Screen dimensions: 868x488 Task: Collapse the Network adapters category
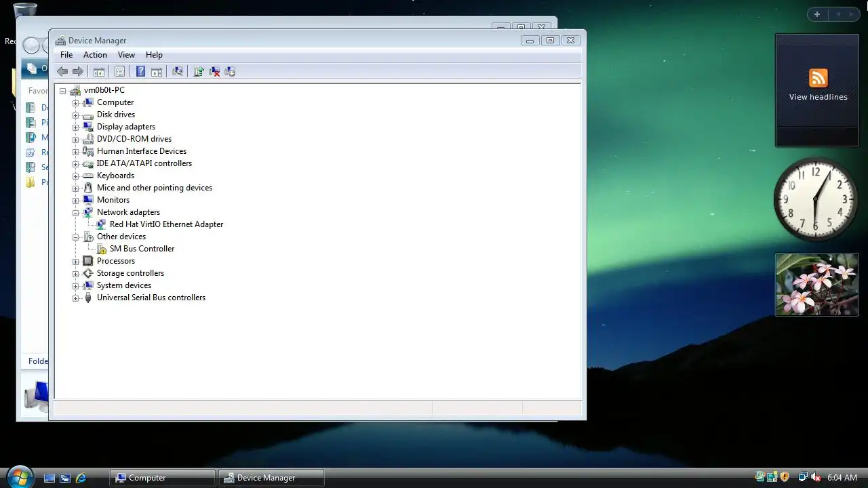76,213
